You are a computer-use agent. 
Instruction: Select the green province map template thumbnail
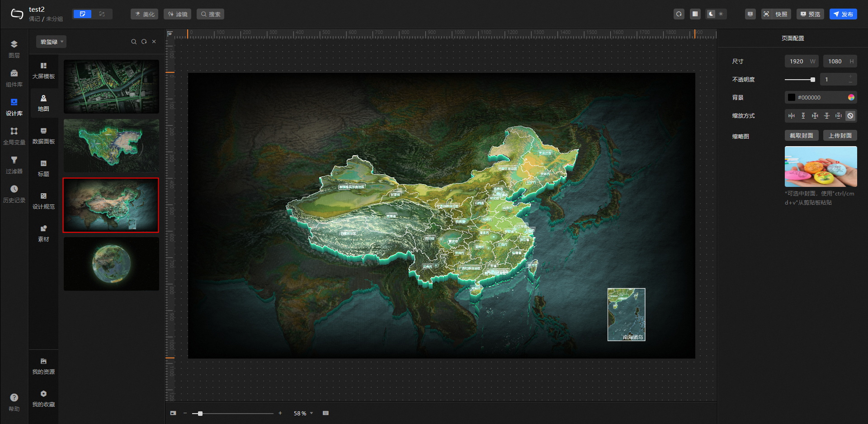pos(111,145)
